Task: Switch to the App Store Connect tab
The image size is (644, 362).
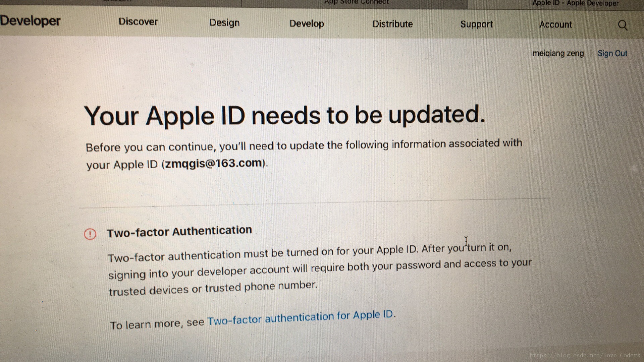Action: click(356, 3)
